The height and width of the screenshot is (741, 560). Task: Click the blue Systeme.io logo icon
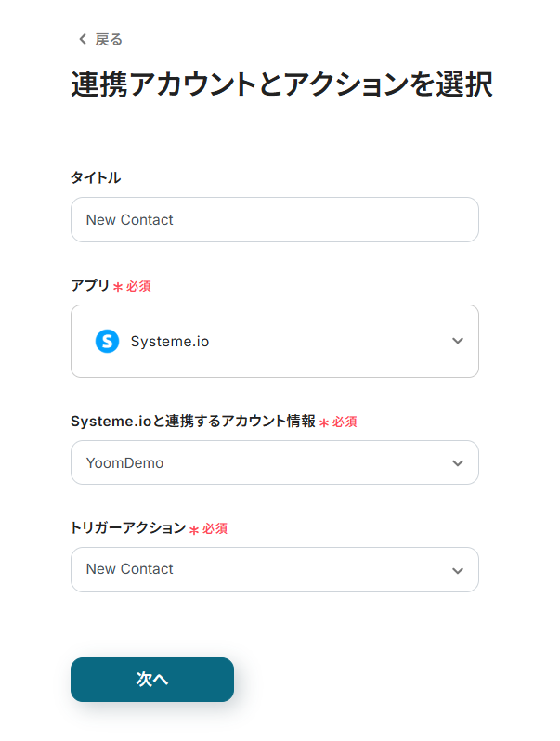point(108,341)
